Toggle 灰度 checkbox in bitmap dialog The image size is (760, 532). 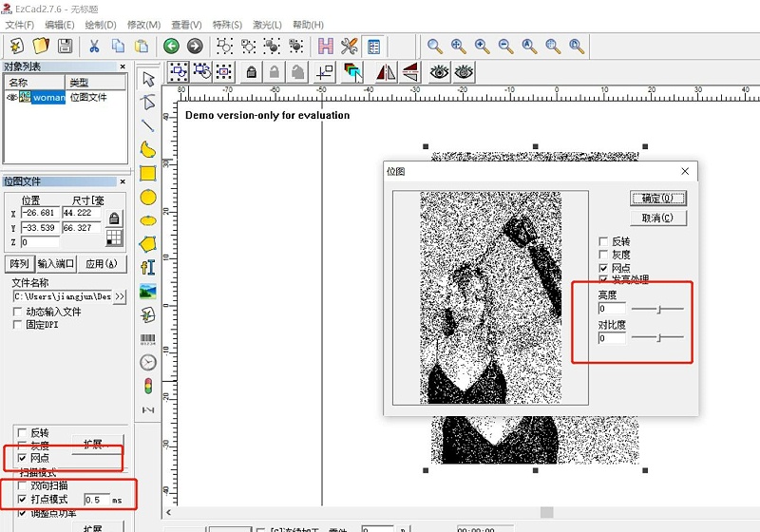click(604, 256)
